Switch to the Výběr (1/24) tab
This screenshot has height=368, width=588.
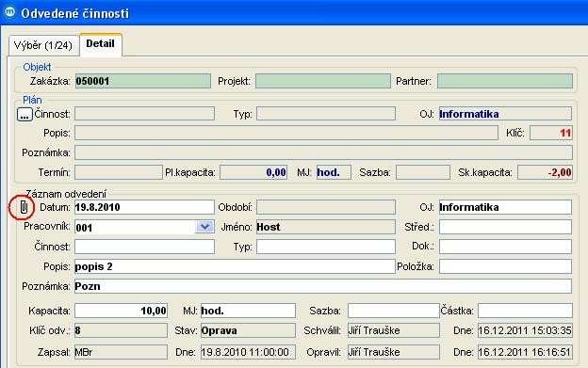[43, 45]
